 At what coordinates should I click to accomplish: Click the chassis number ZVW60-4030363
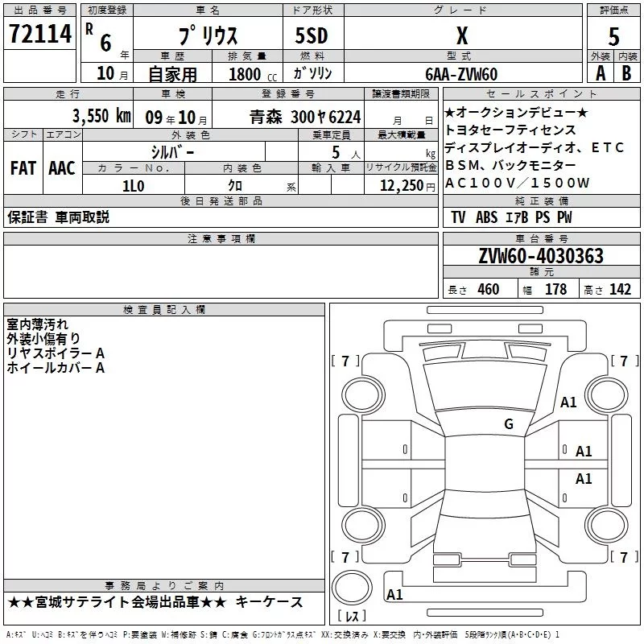click(x=541, y=256)
